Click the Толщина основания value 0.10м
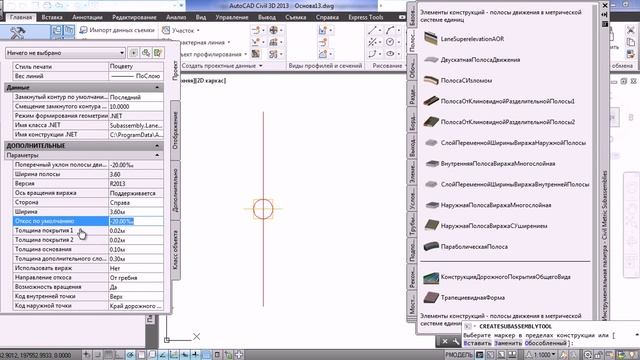The image size is (640, 360). (136, 249)
